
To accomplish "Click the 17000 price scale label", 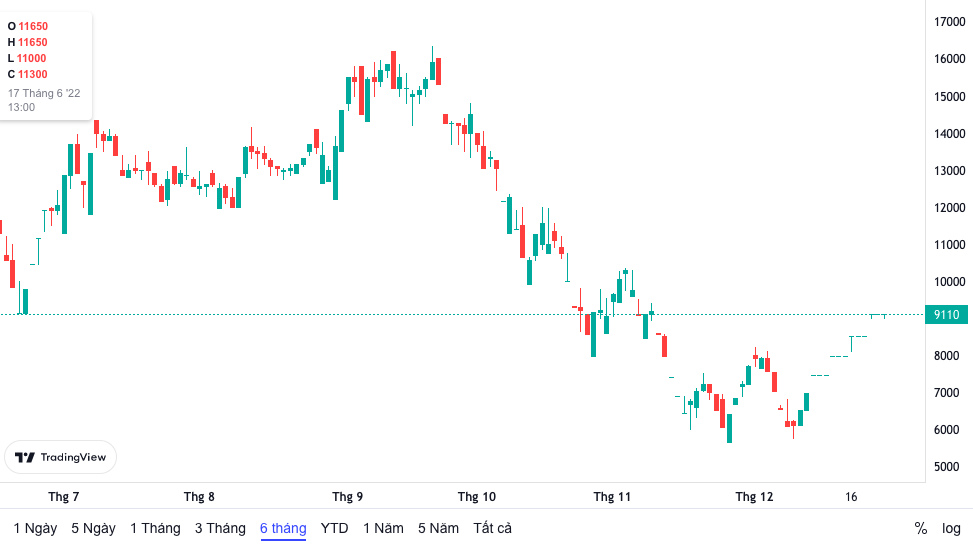I will 948,22.
